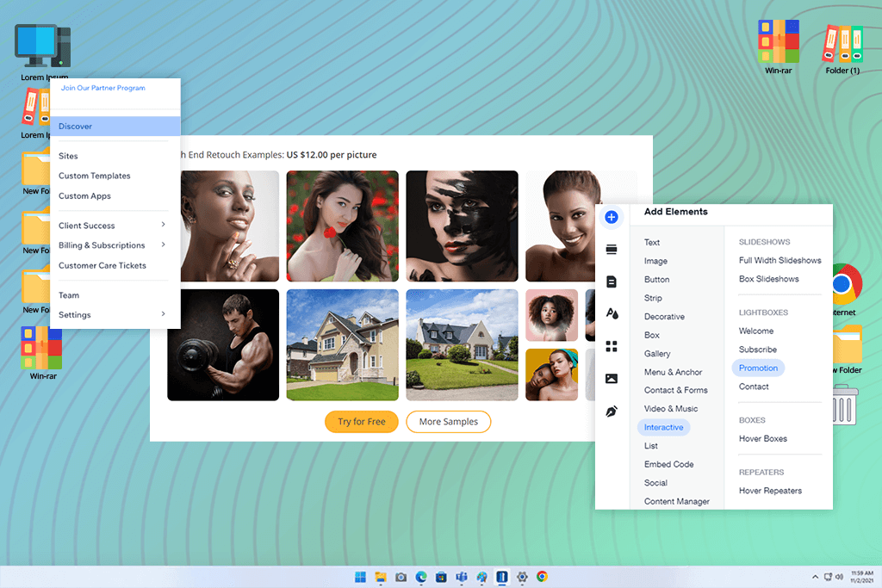Expand the Settings submenu arrow
882x588 pixels.
163,313
